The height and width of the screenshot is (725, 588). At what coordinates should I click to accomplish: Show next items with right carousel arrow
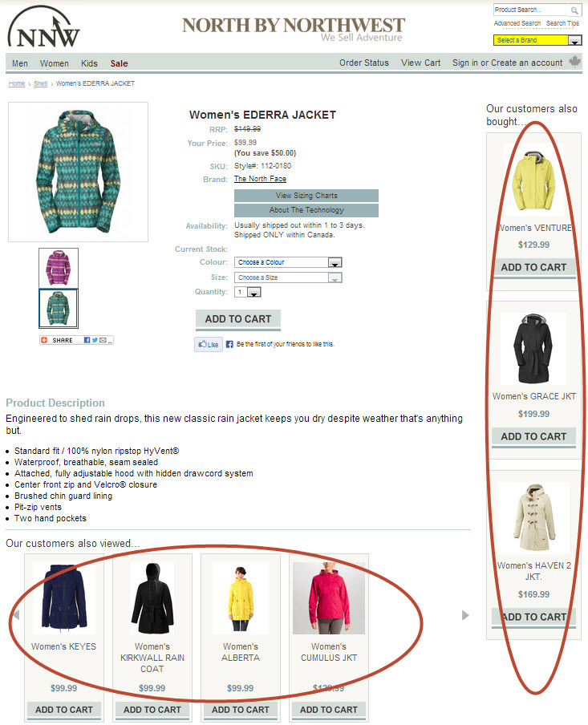(465, 615)
